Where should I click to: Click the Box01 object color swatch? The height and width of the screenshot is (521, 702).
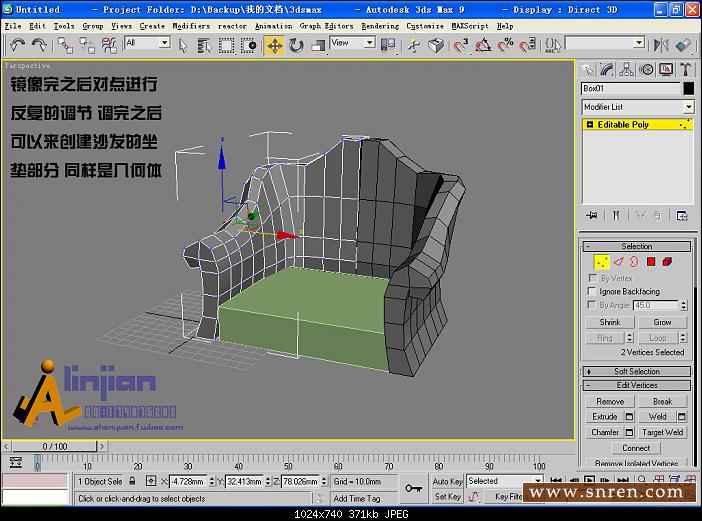click(688, 88)
